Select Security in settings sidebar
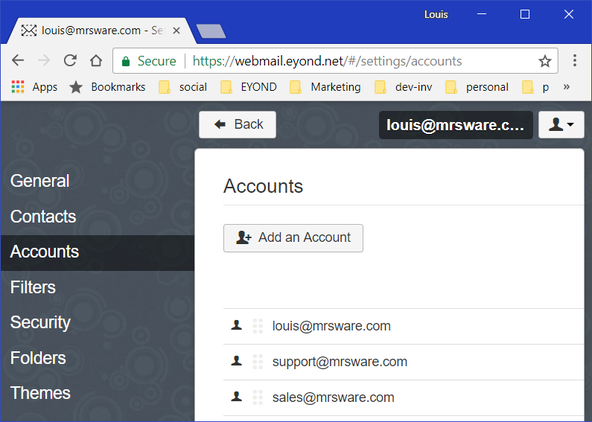 [x=40, y=322]
